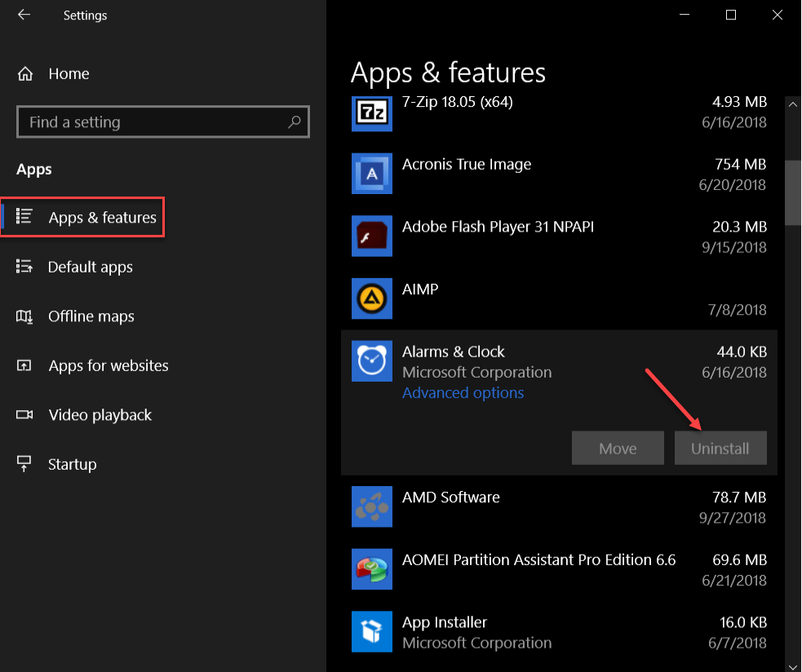Click the 6/21/2018 install date
802x672 pixels.
(x=734, y=580)
